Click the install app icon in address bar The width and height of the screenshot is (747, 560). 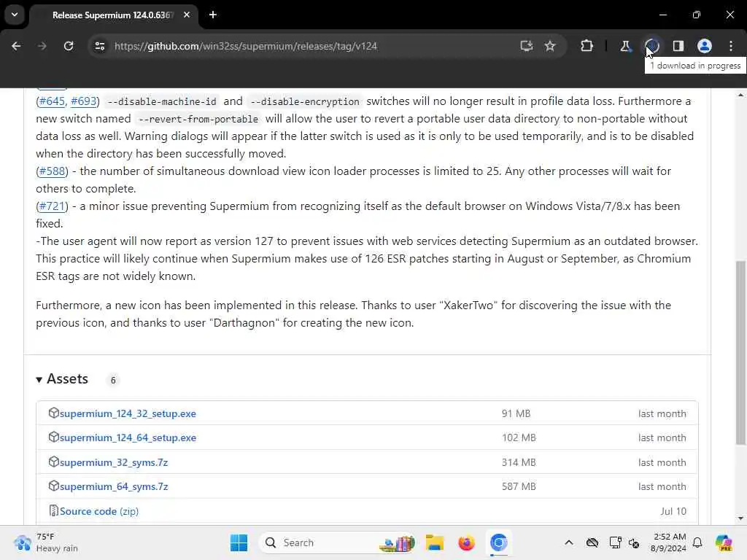click(x=526, y=46)
